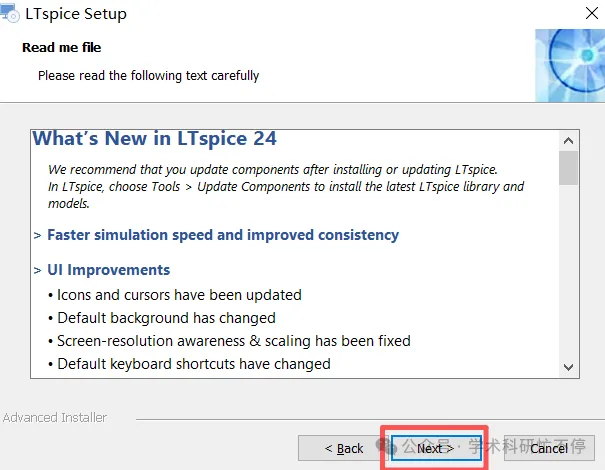Click the Read me file header
605x470 pixels.
tap(62, 47)
